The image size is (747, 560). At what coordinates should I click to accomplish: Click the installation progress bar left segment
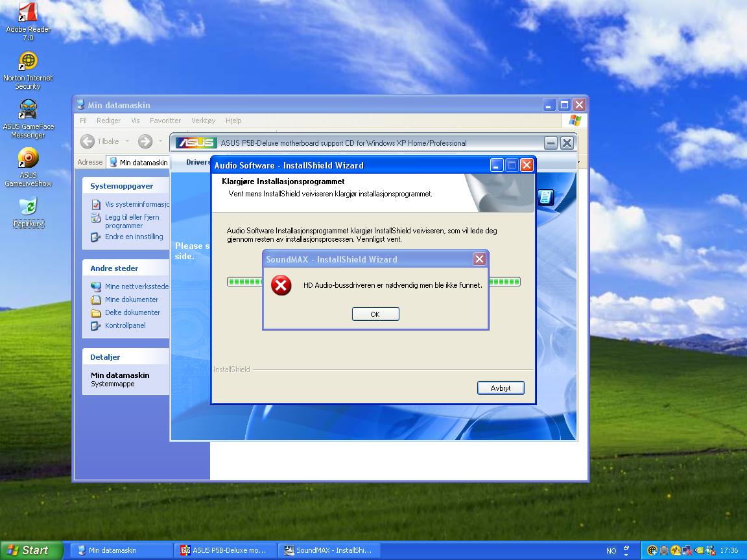(x=245, y=282)
